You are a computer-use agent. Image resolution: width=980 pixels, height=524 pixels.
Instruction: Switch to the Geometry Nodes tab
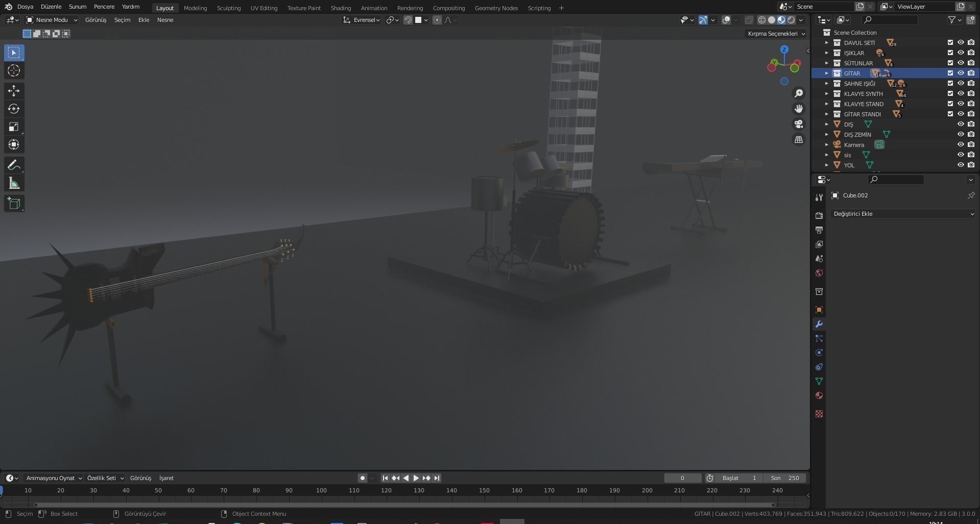point(496,8)
